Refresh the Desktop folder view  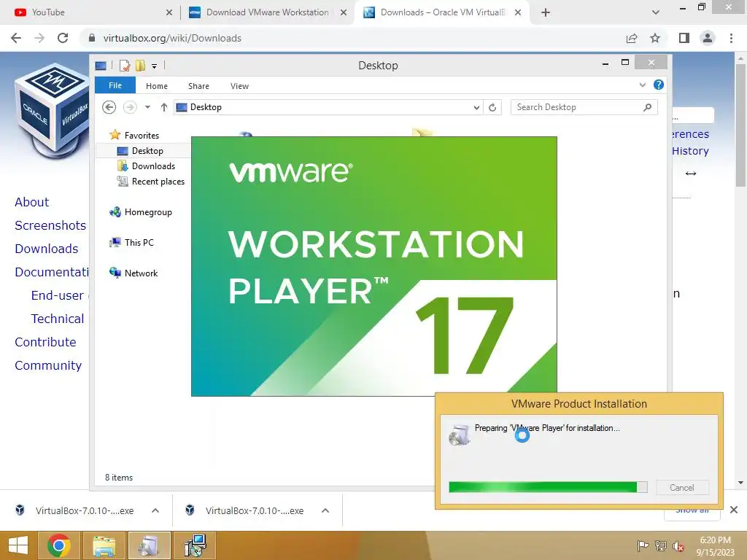[492, 108]
